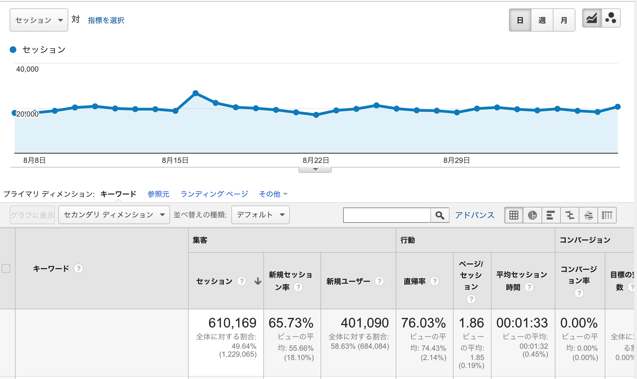637x379 pixels.
Task: Select 参照元 primary dimension
Action: point(158,194)
